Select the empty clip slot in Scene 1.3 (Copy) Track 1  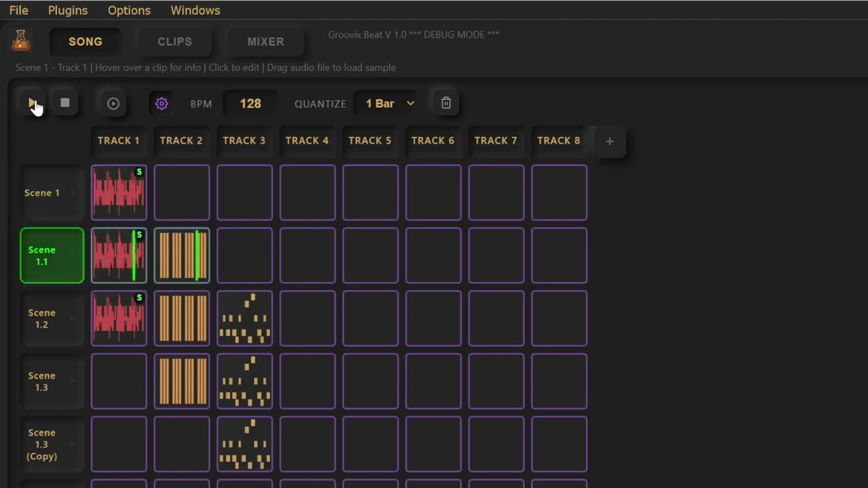pos(119,445)
